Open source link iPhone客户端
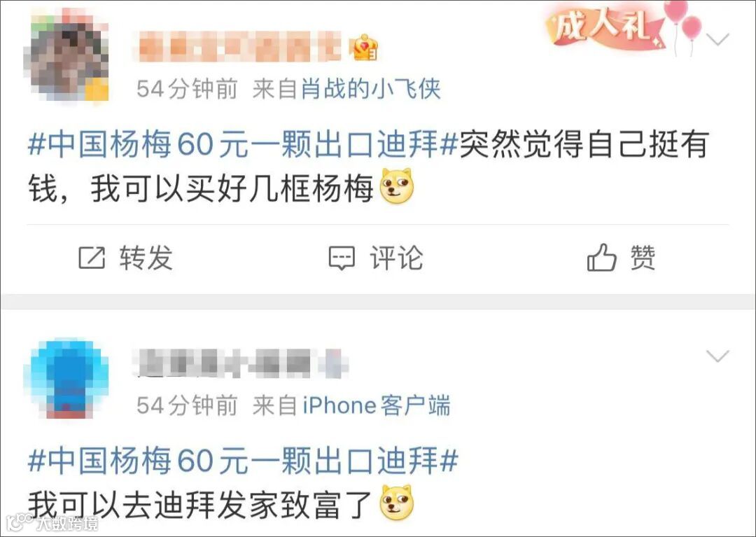This screenshot has height=537, width=756. click(x=377, y=405)
